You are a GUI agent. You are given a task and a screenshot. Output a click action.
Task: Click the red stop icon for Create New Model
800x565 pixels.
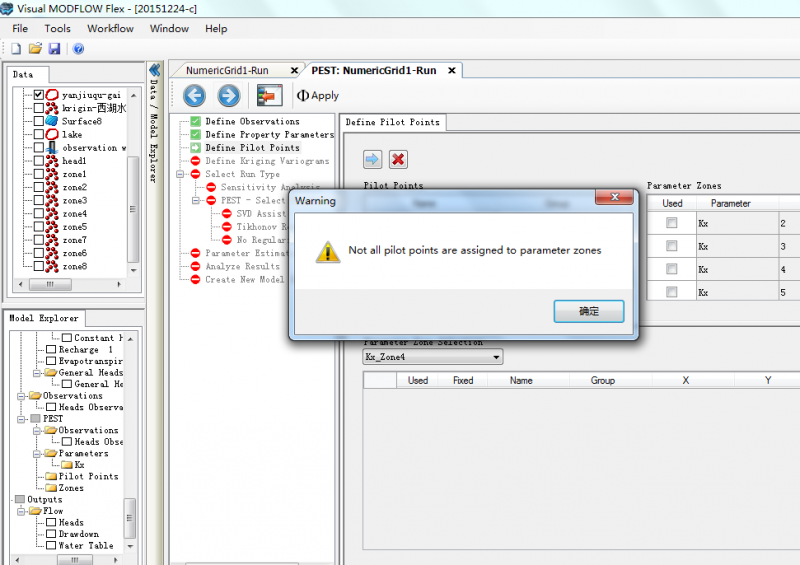point(195,279)
